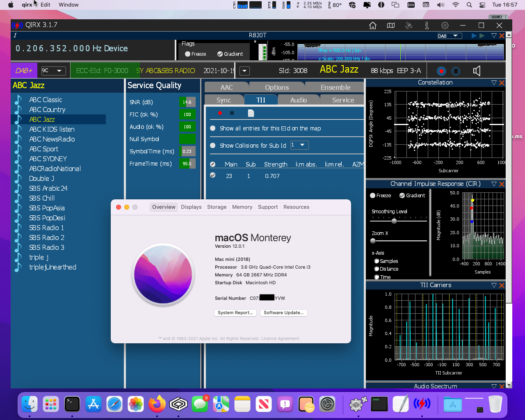
Task: Close the receiver panel with orange X
Action: pos(502,36)
